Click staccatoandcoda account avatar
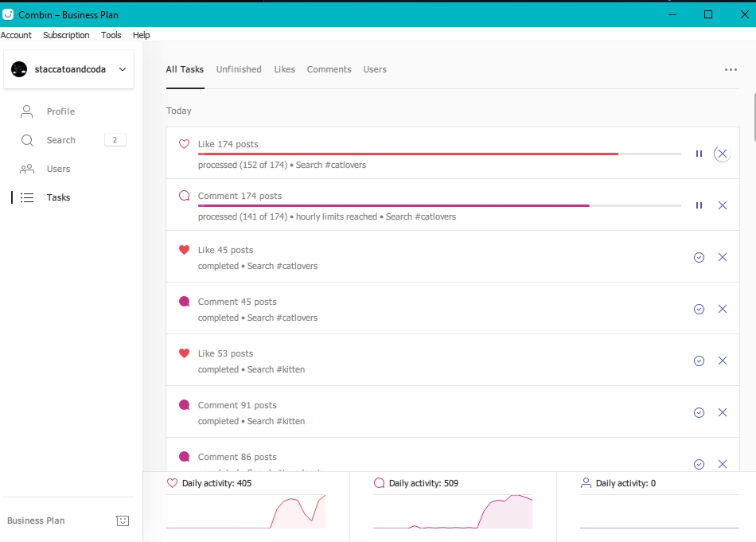The width and height of the screenshot is (756, 542). 19,69
